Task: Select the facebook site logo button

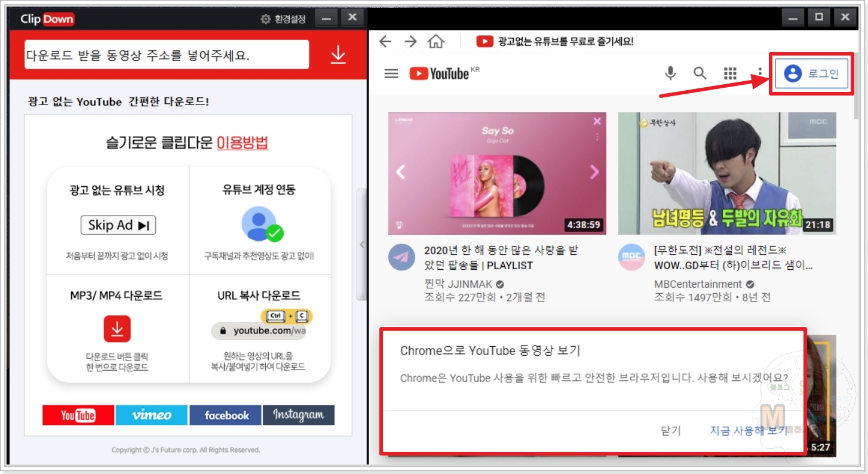Action: (x=226, y=415)
